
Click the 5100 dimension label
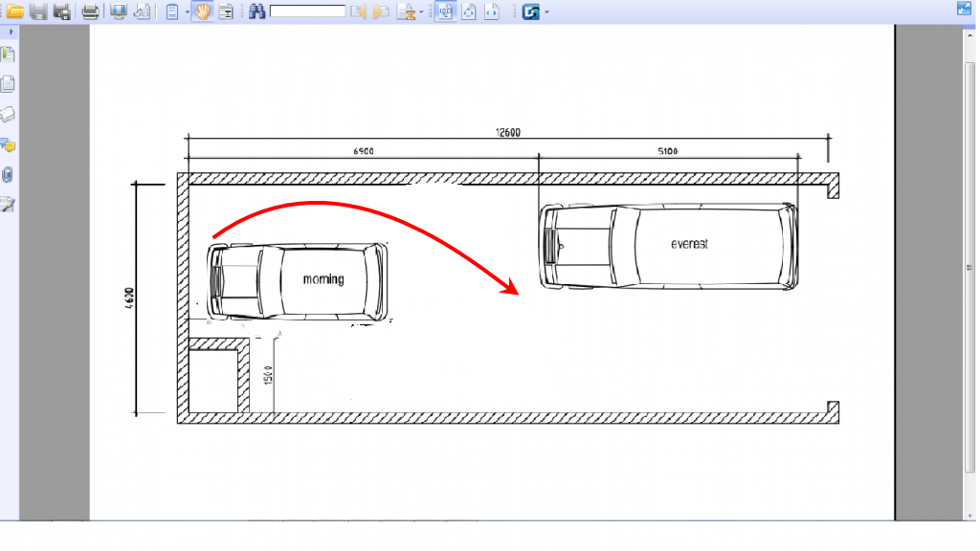click(x=667, y=151)
